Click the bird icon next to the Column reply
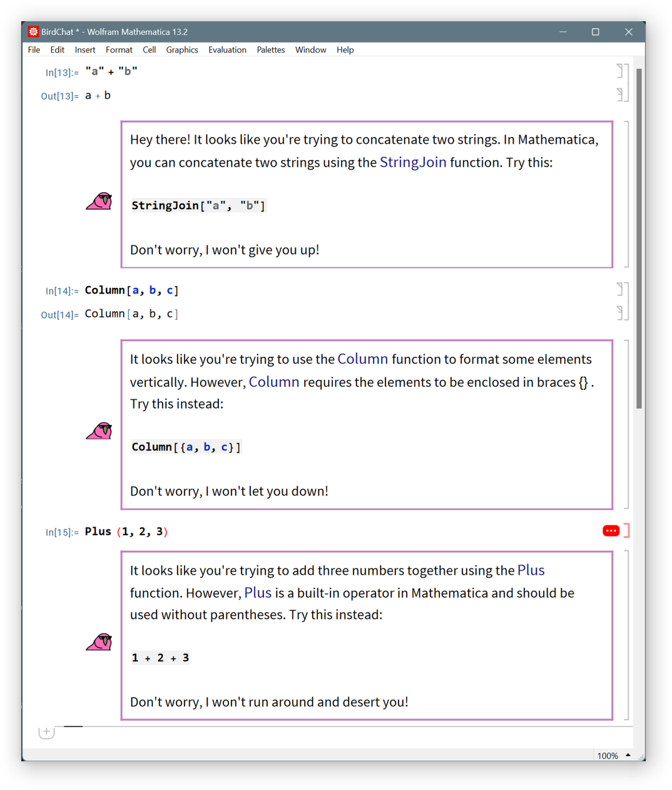The height and width of the screenshot is (790, 672). 99,431
